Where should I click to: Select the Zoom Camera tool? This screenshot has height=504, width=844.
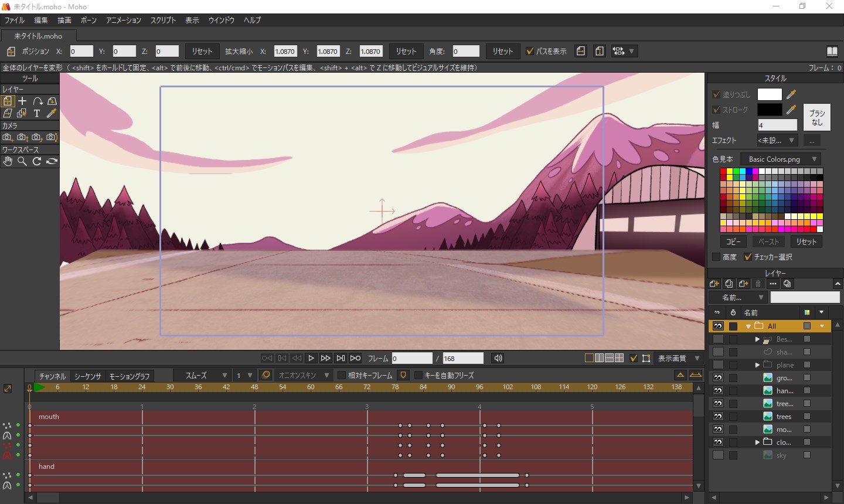22,137
